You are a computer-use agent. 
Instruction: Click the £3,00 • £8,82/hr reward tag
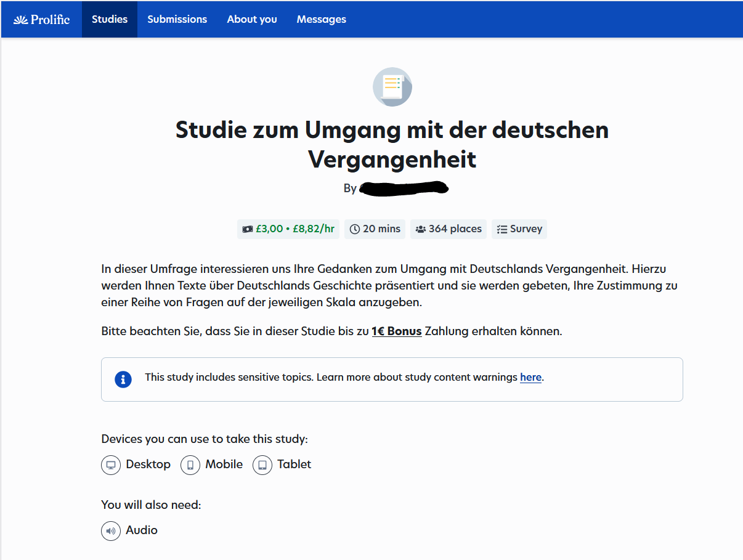[288, 229]
